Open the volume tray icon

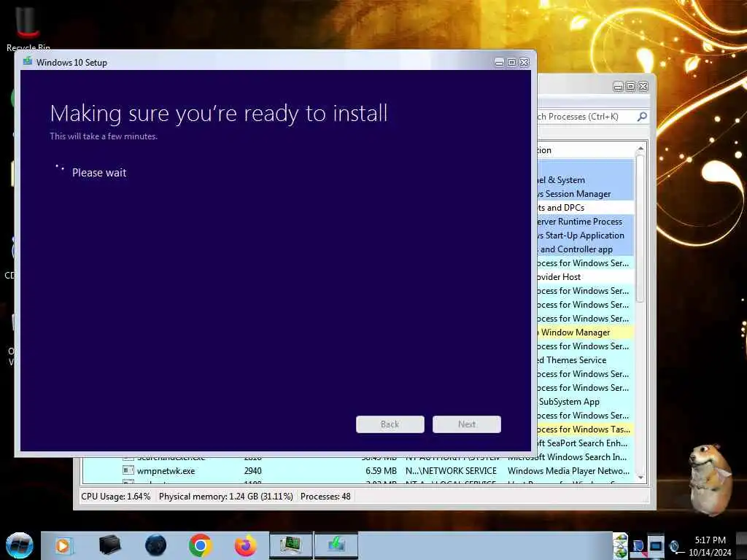pos(674,546)
